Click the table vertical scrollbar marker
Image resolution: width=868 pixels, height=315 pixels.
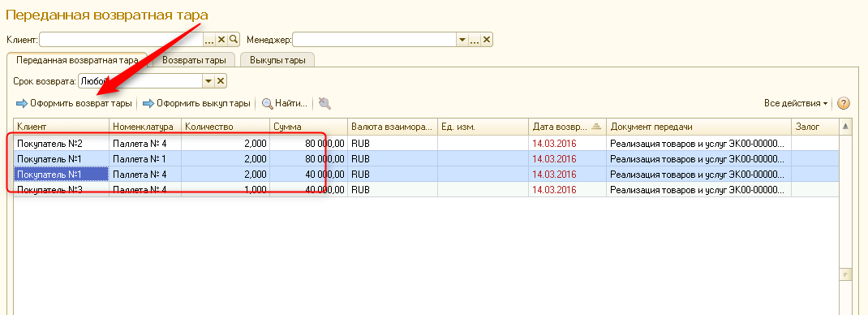tap(845, 274)
